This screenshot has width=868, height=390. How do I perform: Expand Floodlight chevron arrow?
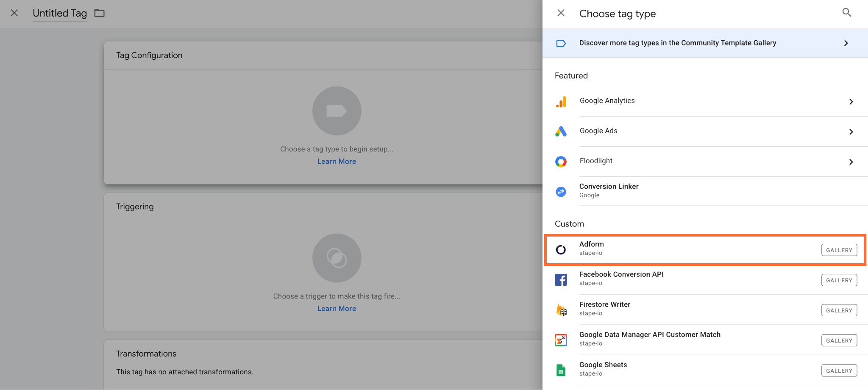[851, 162]
